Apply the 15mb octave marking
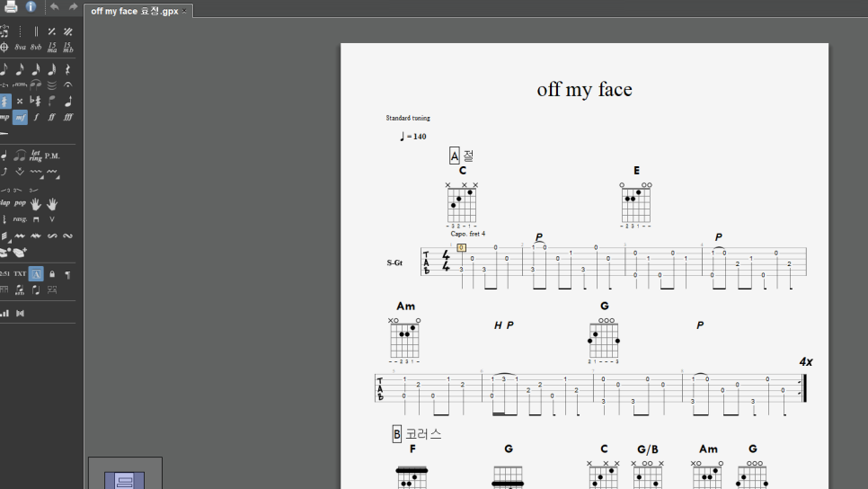Image resolution: width=868 pixels, height=489 pixels. point(67,47)
